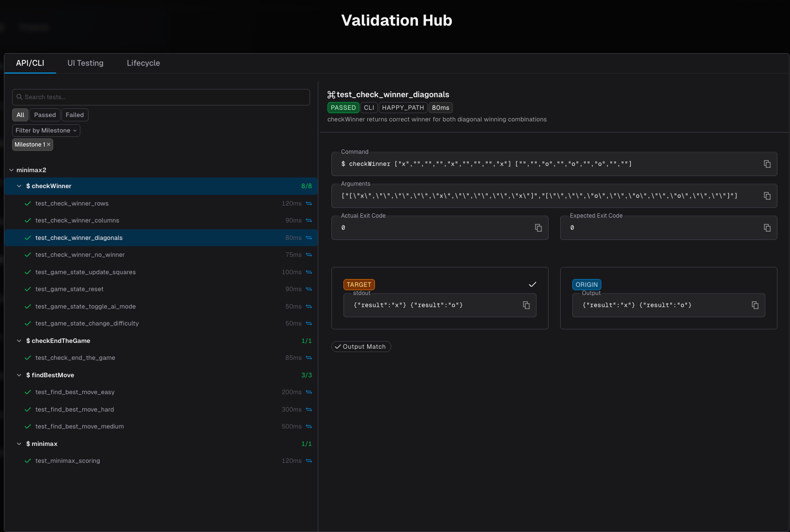Click the search magnifier icon

pyautogui.click(x=19, y=97)
